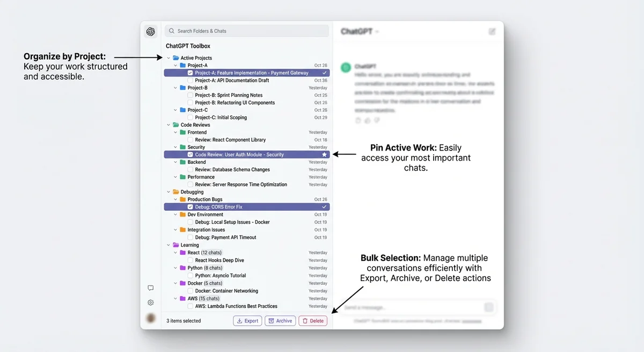Image resolution: width=644 pixels, height=352 pixels.
Task: Collapse the Debugging folder tree
Action: [x=169, y=191]
